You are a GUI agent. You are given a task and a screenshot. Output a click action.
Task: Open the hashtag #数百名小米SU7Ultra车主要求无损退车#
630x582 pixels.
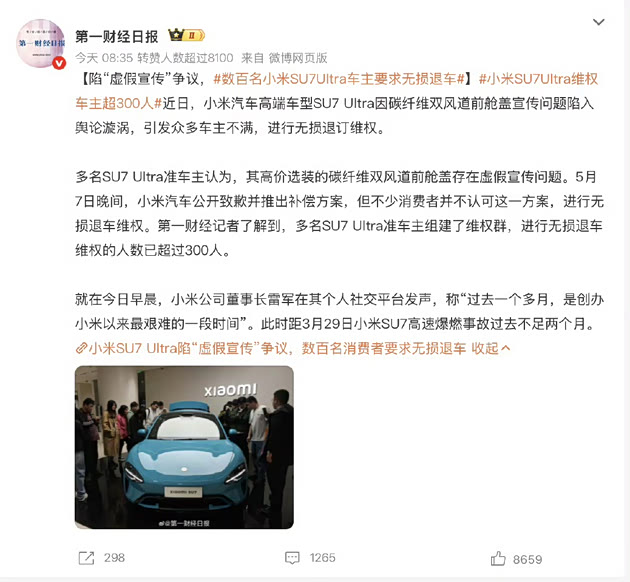point(339,79)
